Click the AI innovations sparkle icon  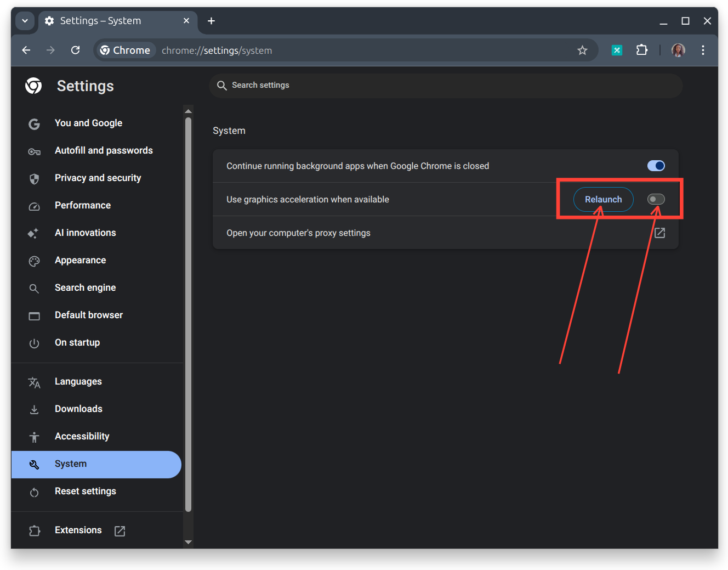(33, 233)
